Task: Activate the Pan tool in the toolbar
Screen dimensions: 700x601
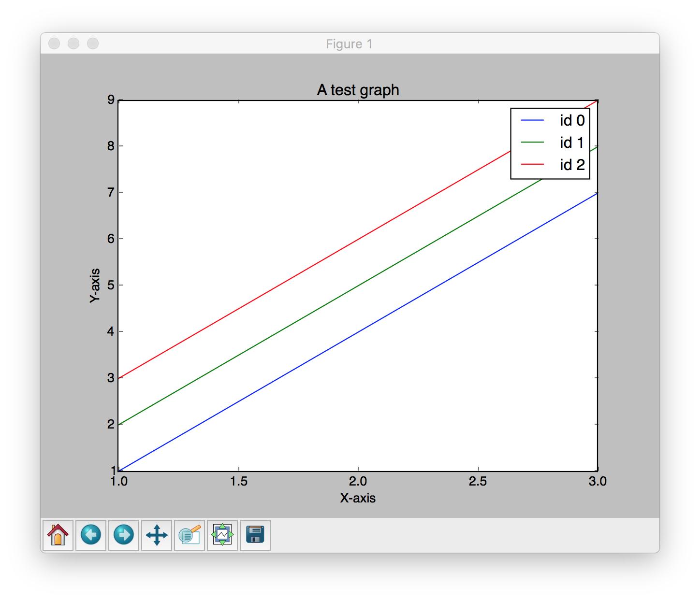Action: 157,534
